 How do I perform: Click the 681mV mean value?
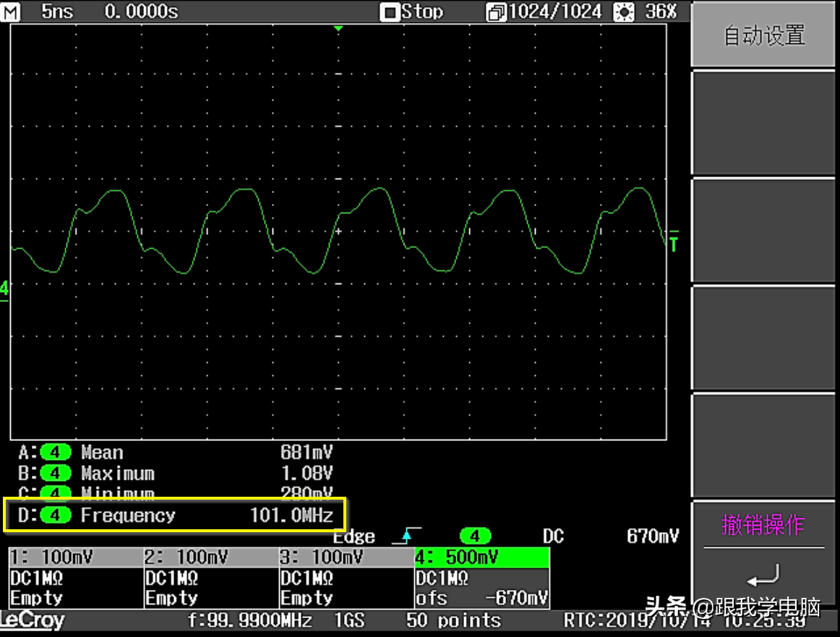pos(307,452)
